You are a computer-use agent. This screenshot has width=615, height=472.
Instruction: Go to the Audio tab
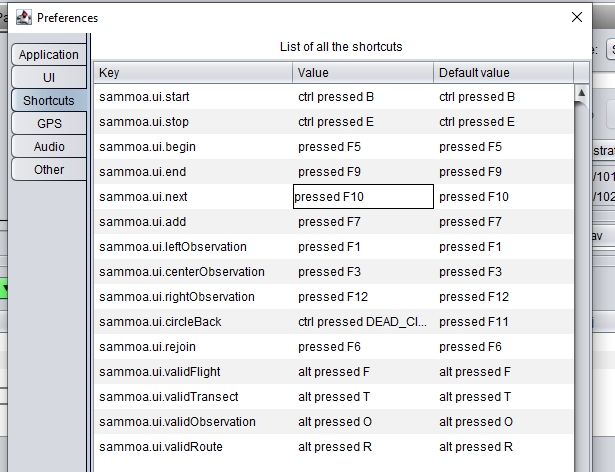point(49,146)
